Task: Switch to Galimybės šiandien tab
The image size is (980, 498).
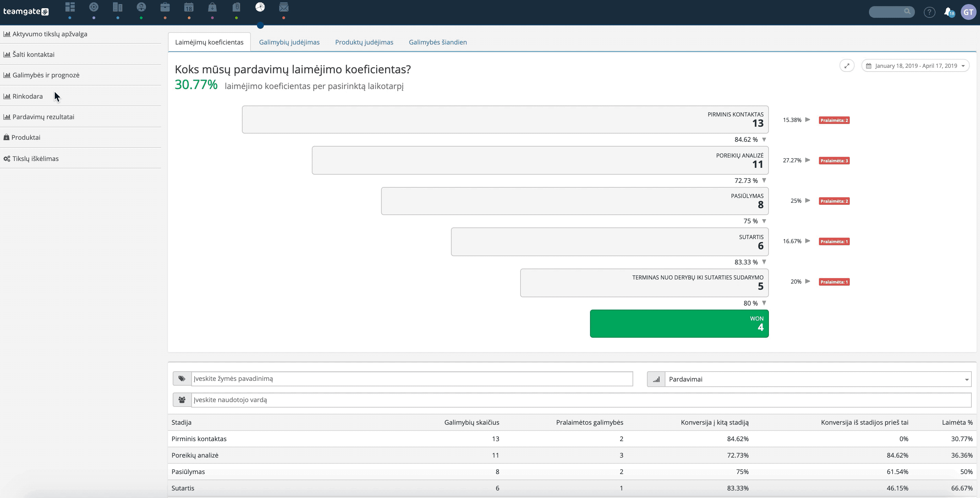Action: [x=438, y=42]
